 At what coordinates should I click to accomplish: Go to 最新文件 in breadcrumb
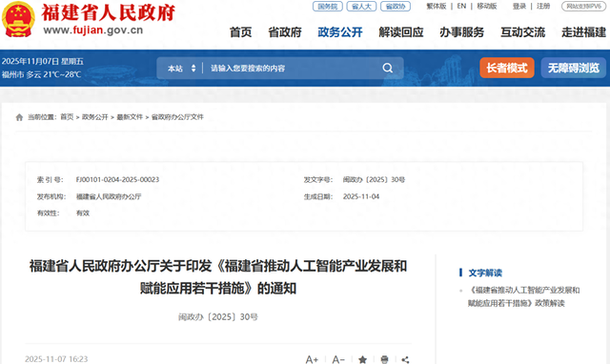[x=130, y=117]
